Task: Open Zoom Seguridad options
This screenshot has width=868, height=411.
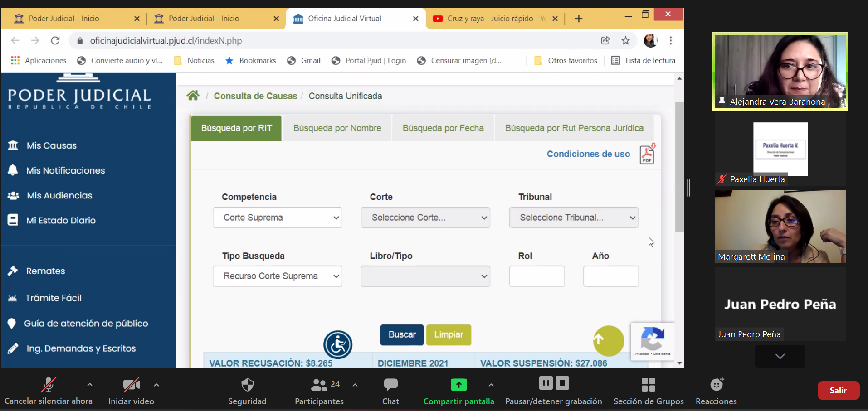Action: click(247, 391)
